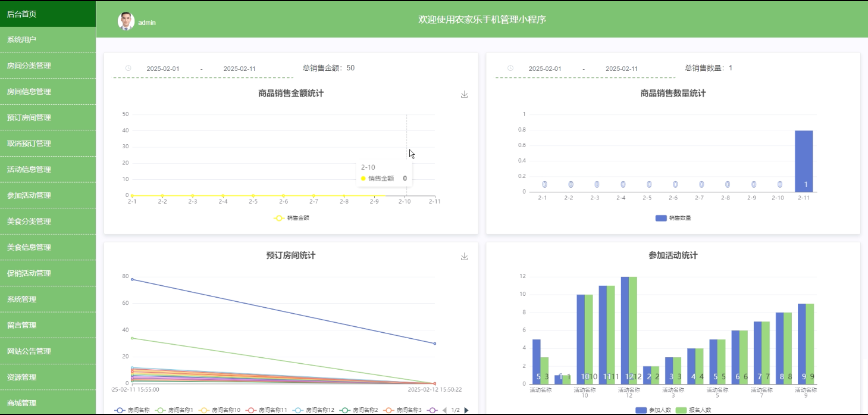Toggle the 房间名称12 legend series
Viewport: 868px width, 415px height.
pyautogui.click(x=313, y=410)
